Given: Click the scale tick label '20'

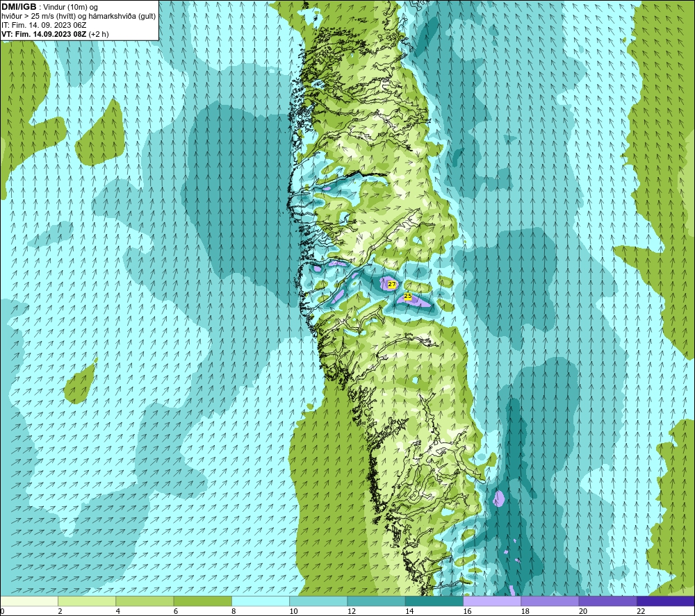Looking at the screenshot, I should [x=583, y=612].
